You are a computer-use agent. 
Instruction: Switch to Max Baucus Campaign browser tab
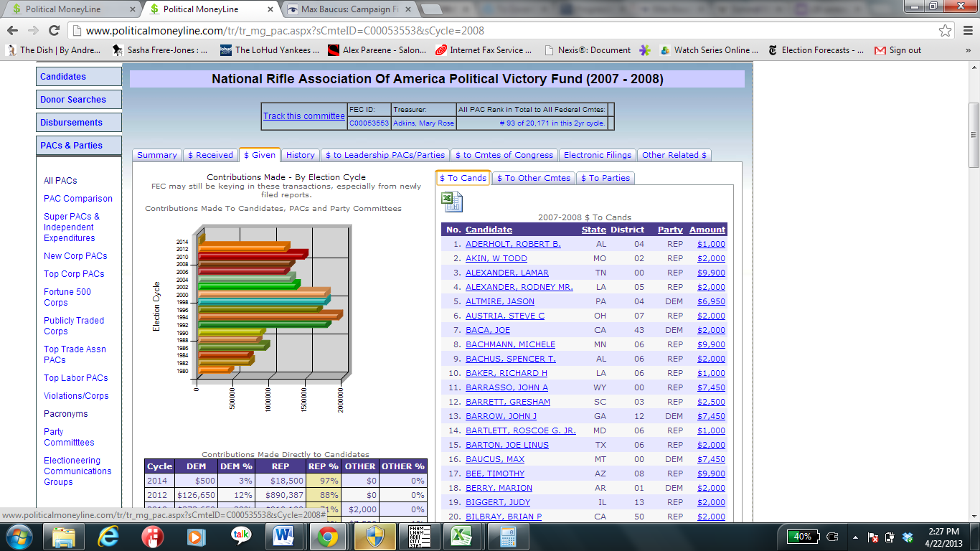click(348, 9)
